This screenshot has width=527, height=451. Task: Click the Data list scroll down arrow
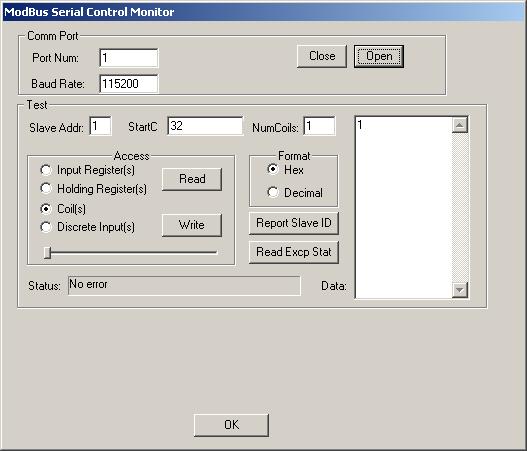(x=460, y=289)
